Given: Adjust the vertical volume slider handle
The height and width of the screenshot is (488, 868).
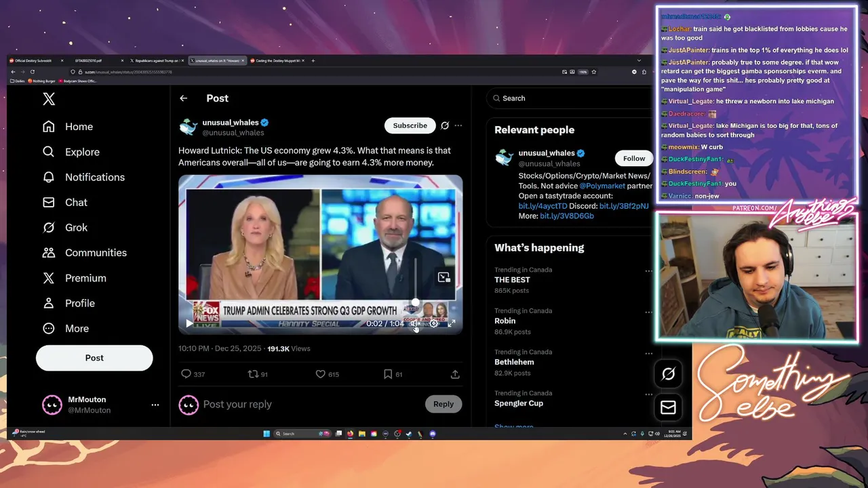Looking at the screenshot, I should (x=416, y=303).
